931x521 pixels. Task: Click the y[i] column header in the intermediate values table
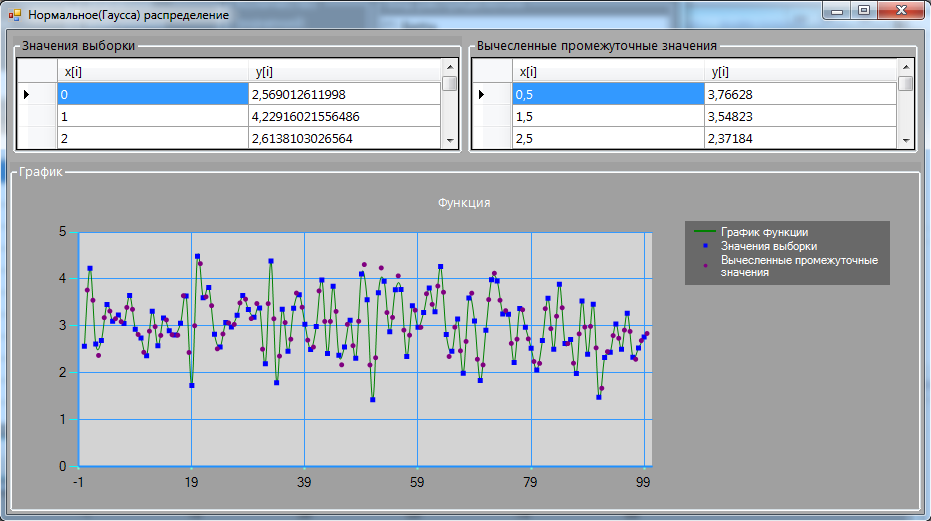pos(799,71)
